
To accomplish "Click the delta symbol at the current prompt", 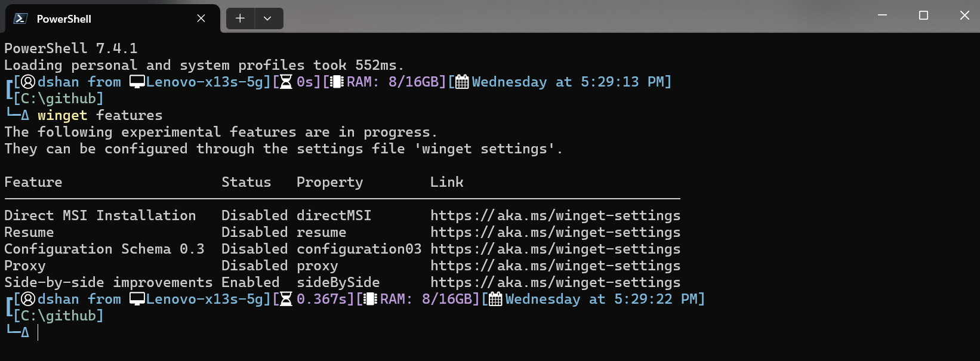I will click(x=25, y=333).
